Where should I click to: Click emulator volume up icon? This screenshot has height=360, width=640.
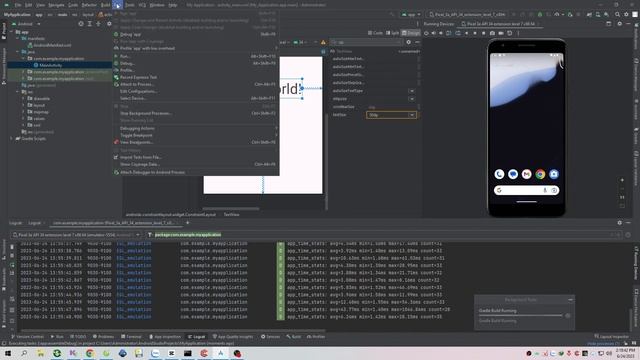click(434, 33)
